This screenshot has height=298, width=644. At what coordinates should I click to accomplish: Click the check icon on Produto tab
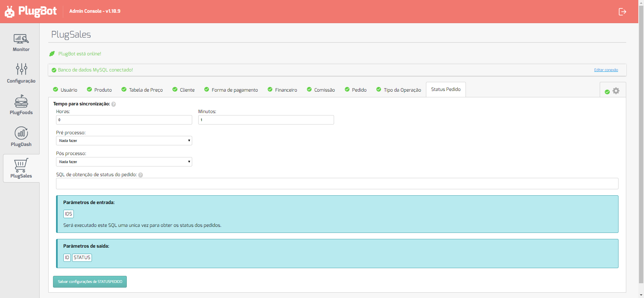point(89,89)
